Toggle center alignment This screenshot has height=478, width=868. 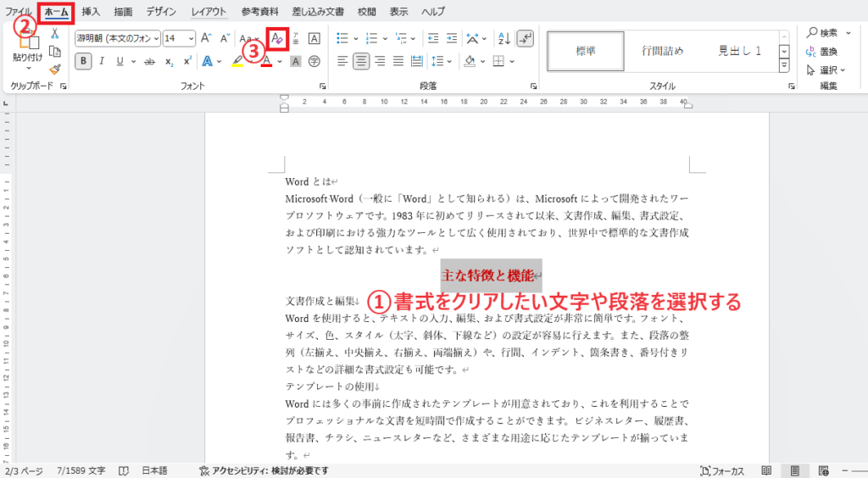tap(361, 61)
